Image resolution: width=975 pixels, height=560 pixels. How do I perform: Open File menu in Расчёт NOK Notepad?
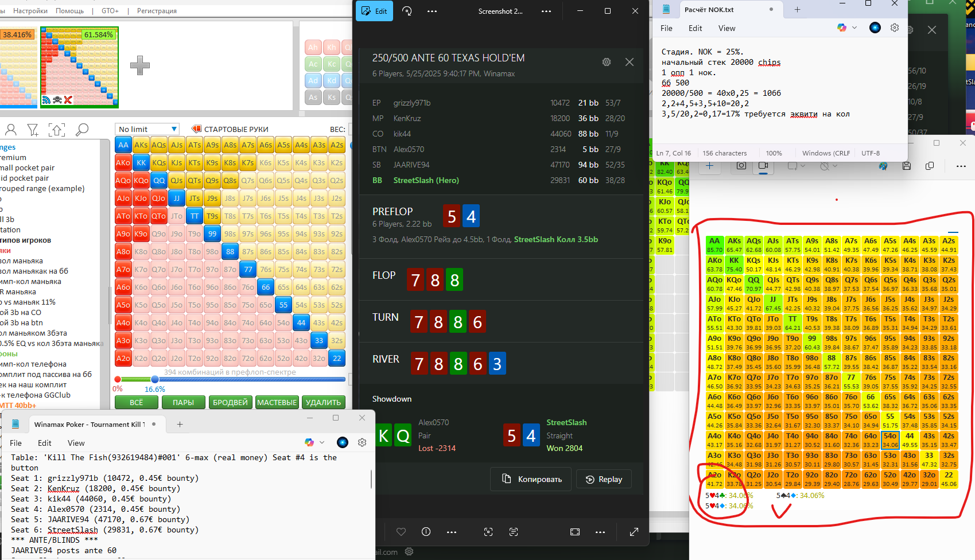tap(666, 28)
